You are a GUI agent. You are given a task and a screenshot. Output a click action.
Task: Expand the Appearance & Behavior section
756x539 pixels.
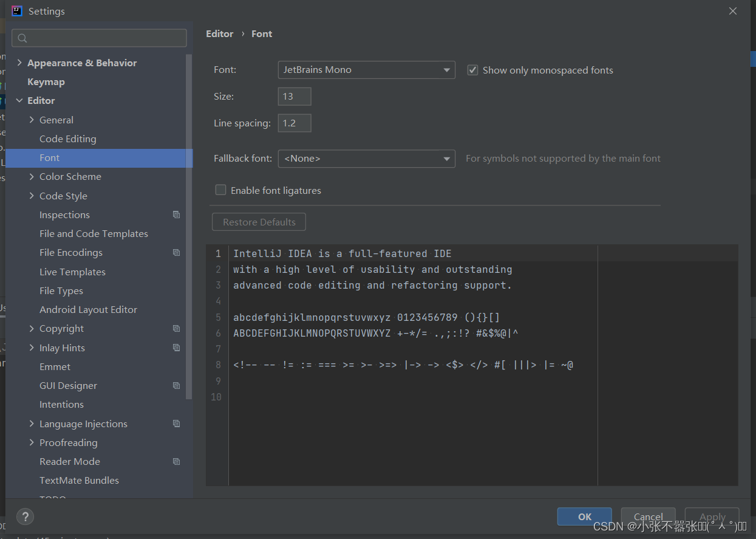click(19, 63)
